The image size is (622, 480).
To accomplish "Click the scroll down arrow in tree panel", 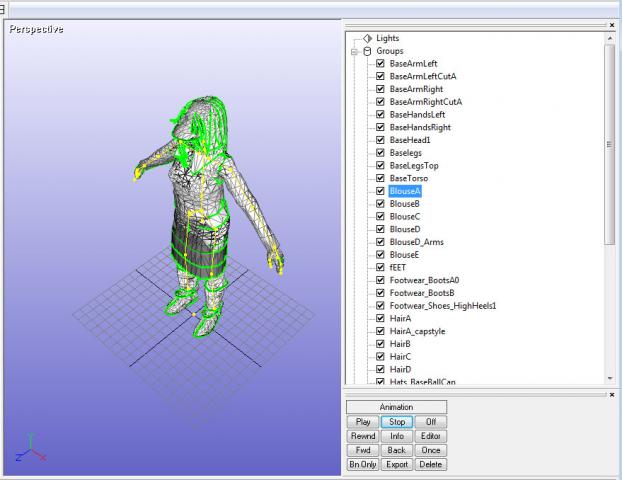I will click(x=611, y=378).
